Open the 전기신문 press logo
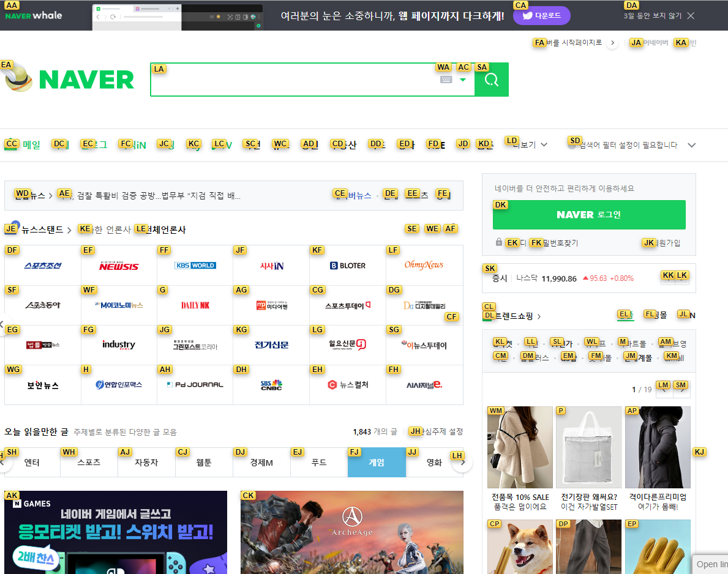 [x=271, y=345]
